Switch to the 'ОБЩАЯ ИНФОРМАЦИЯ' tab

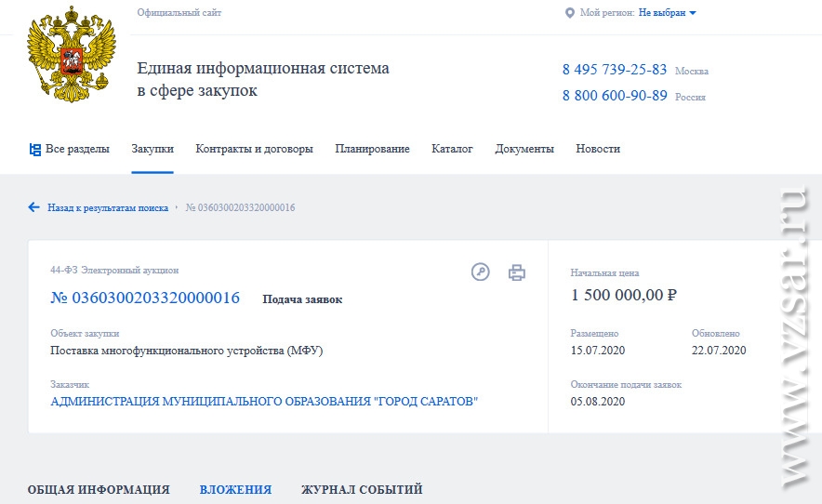tap(99, 490)
